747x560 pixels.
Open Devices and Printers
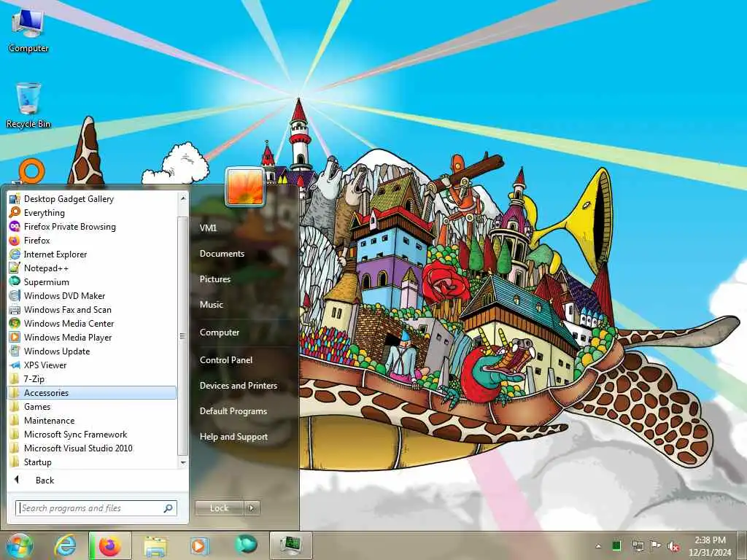pos(239,385)
